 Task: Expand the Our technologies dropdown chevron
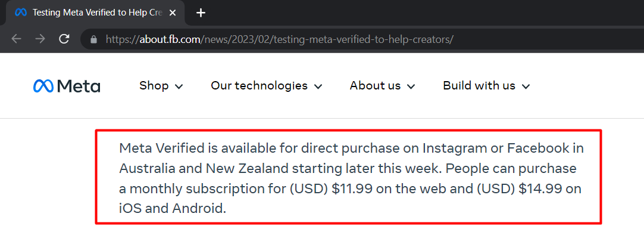318,86
